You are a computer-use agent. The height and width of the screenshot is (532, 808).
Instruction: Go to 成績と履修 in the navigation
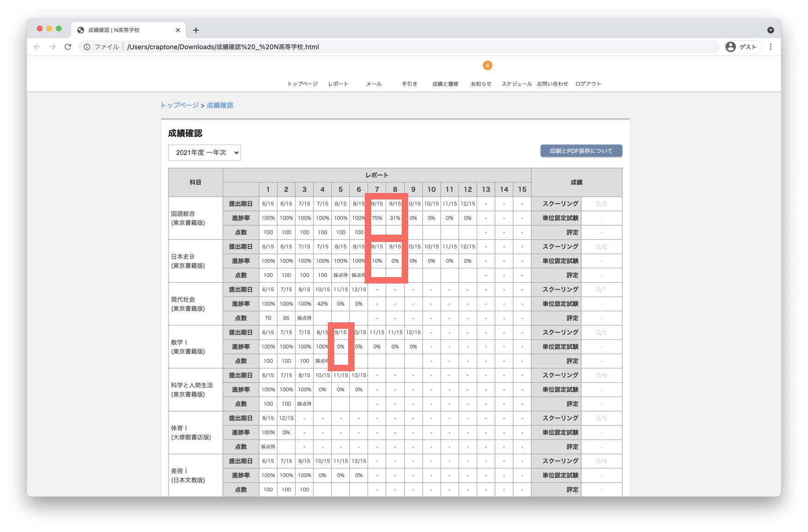[x=446, y=84]
